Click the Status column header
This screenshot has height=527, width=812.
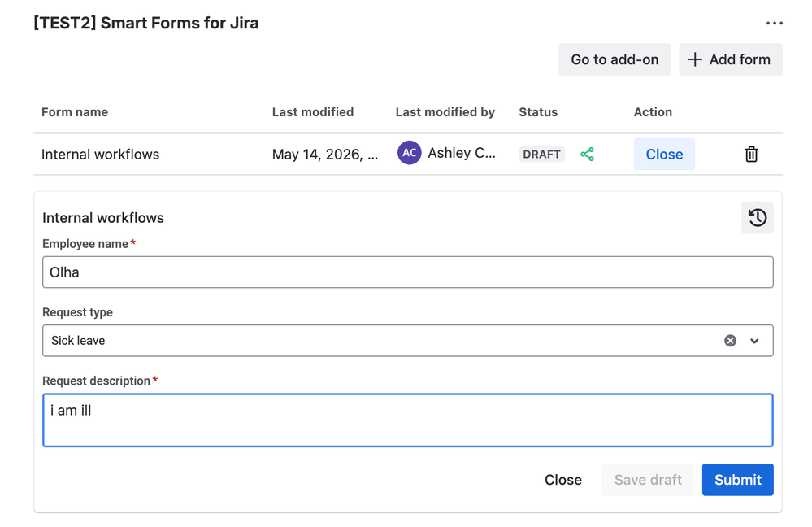tap(538, 112)
